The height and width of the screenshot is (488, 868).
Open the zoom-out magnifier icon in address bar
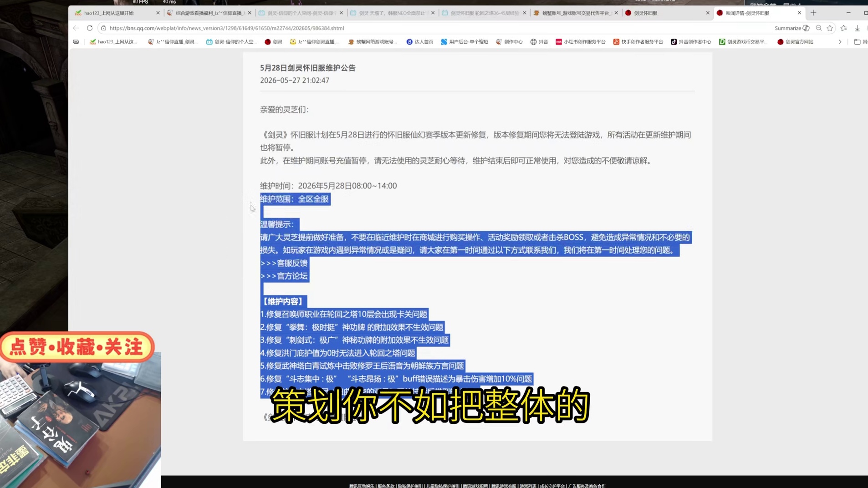[819, 28]
